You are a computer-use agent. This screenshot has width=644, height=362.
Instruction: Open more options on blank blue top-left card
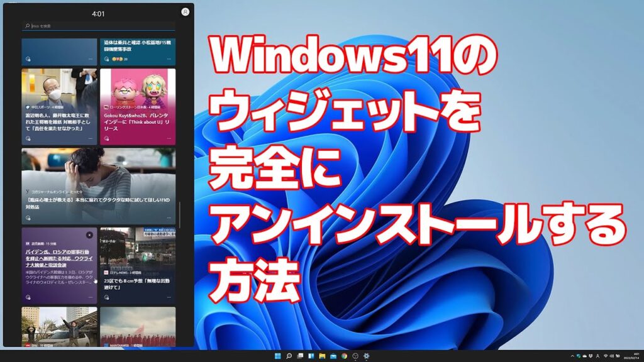[x=91, y=59]
